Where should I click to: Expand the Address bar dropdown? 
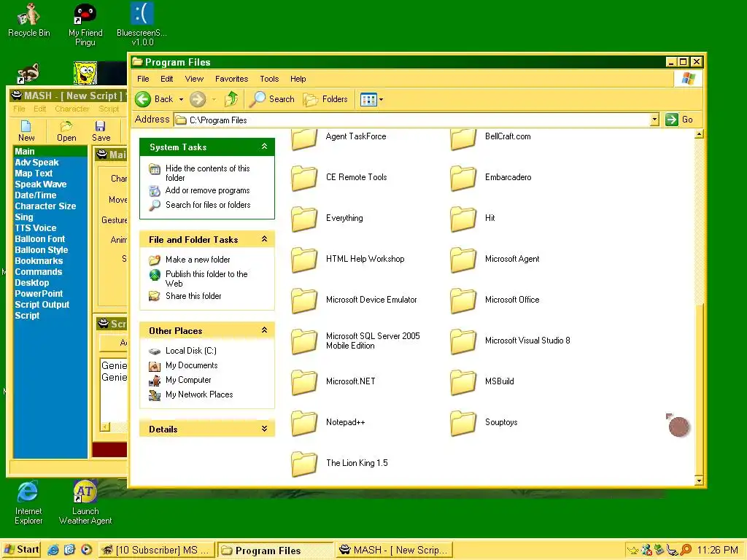pyautogui.click(x=654, y=120)
